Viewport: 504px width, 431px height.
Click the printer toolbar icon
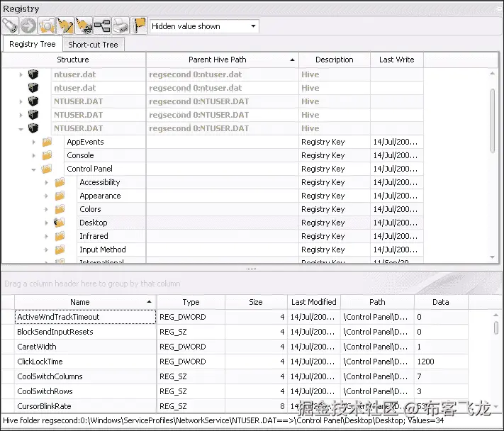coord(121,26)
